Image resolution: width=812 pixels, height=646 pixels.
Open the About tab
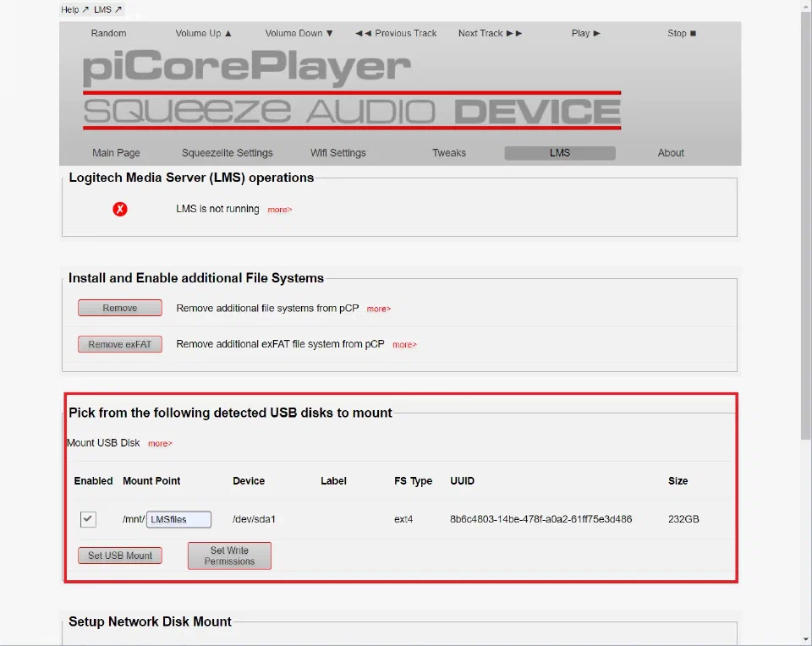pyautogui.click(x=671, y=153)
